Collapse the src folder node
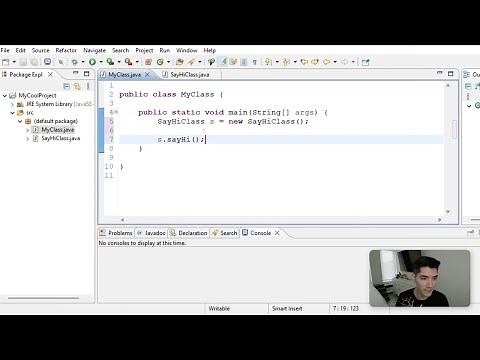 [x=12, y=113]
